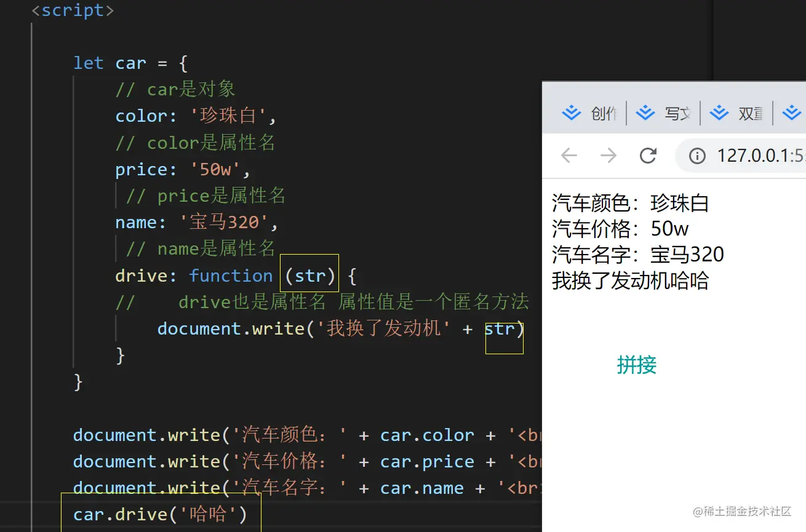
Task: Click the rightmost Juejin icon on the bookmarks bar
Action: pos(791,113)
